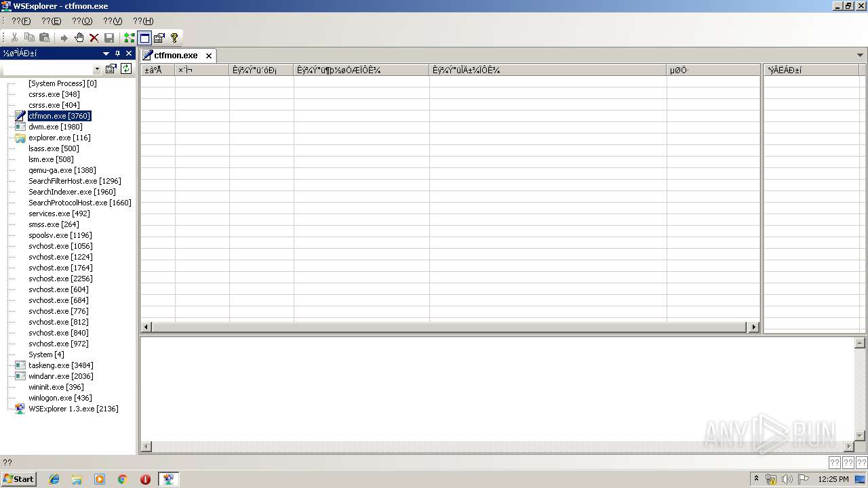Toggle the pin on the process panel
This screenshot has width=868, height=488.
pos(117,54)
